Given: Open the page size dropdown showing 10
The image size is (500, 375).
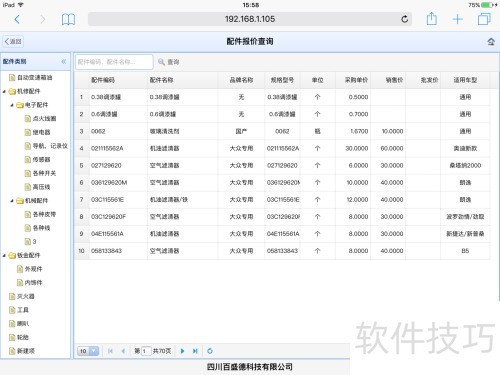Looking at the screenshot, I should click(x=88, y=351).
